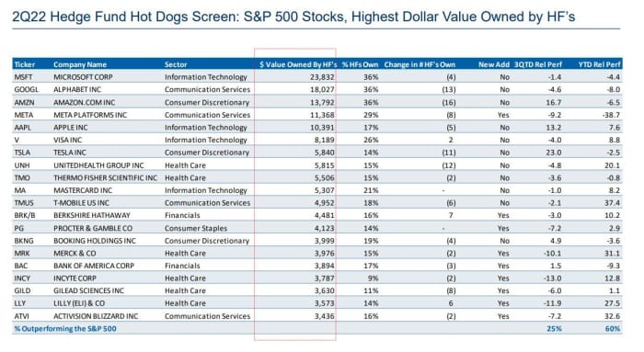Click the Ticker column header
Image resolution: width=644 pixels, height=352 pixels.
pos(24,64)
